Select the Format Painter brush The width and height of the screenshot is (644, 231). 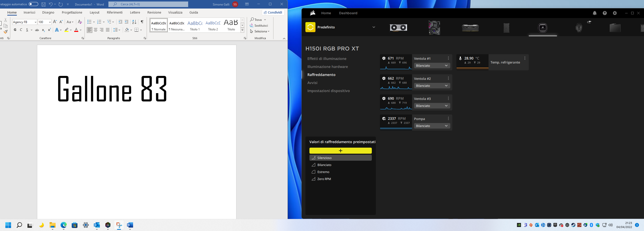[6, 32]
